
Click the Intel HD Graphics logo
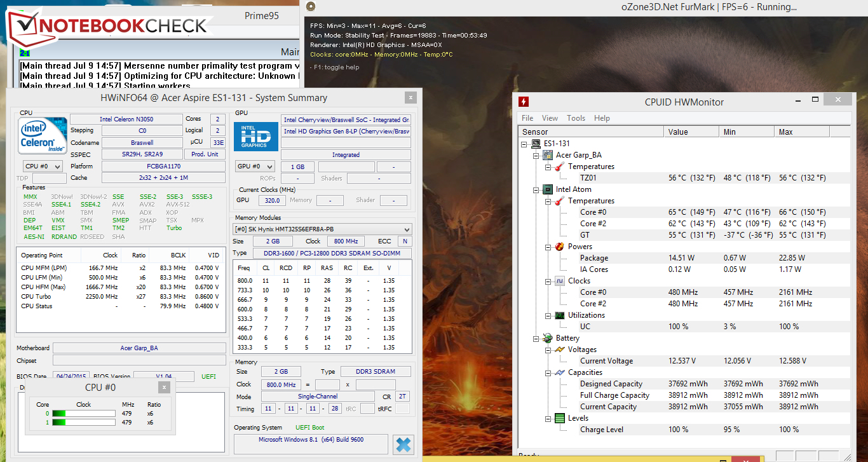coord(256,136)
